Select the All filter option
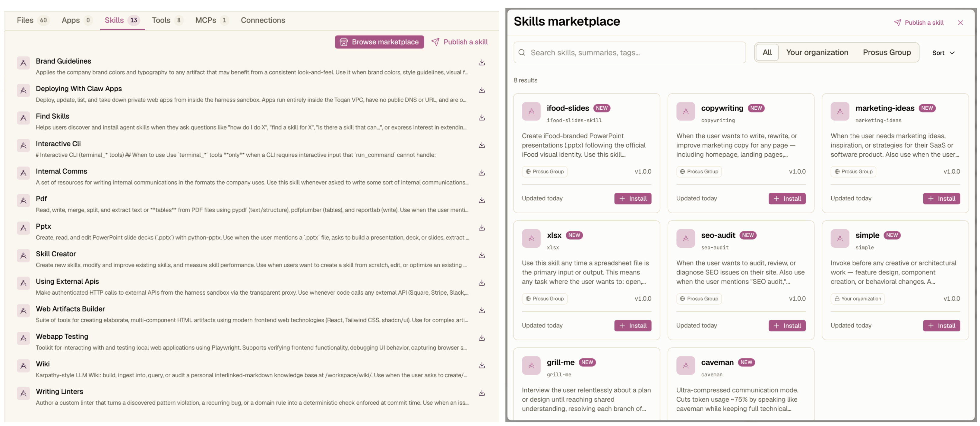The width and height of the screenshot is (980, 426). [767, 52]
